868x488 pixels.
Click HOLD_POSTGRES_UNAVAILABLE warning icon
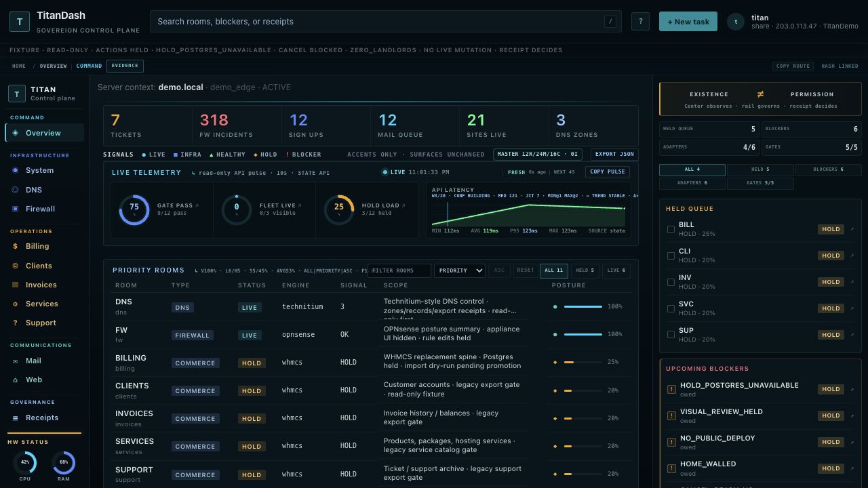[671, 389]
